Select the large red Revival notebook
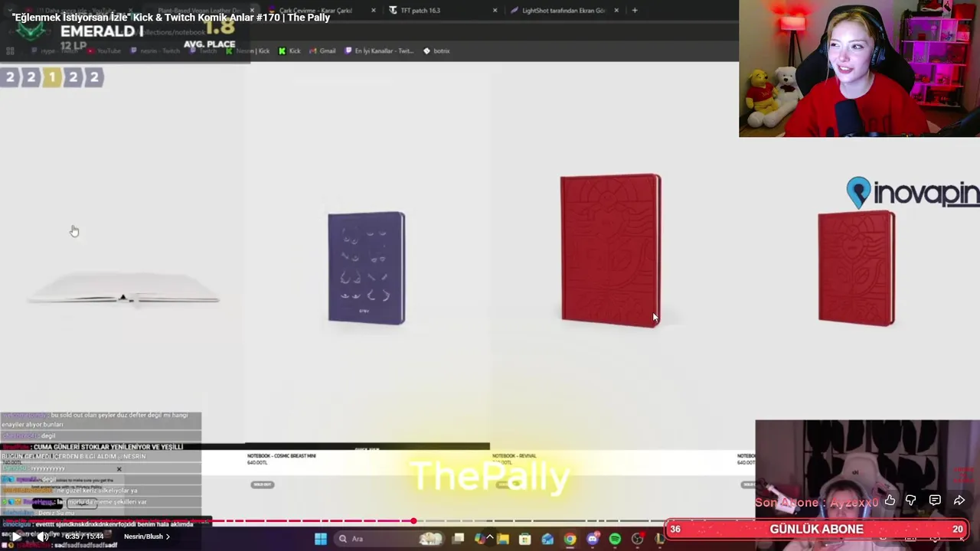Image resolution: width=980 pixels, height=551 pixels. pyautogui.click(x=610, y=250)
